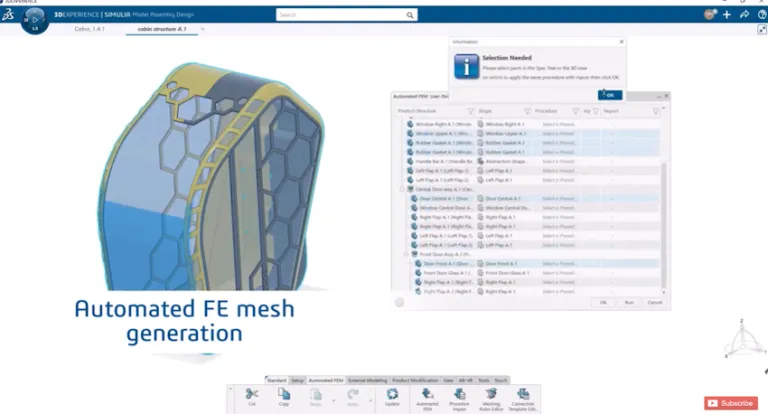
Task: Filter the Report column
Action: point(655,111)
